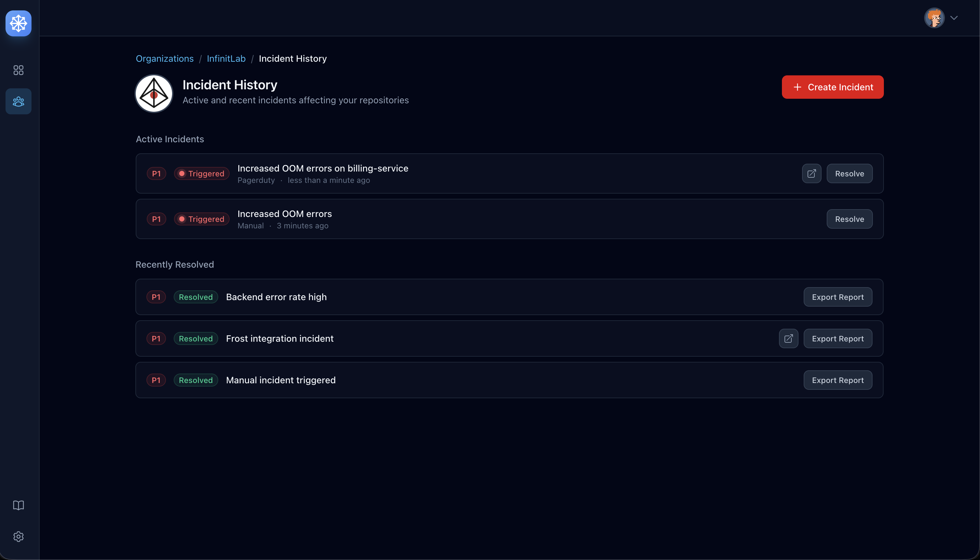
Task: Click P1 badge on billing-service incident
Action: coord(157,173)
